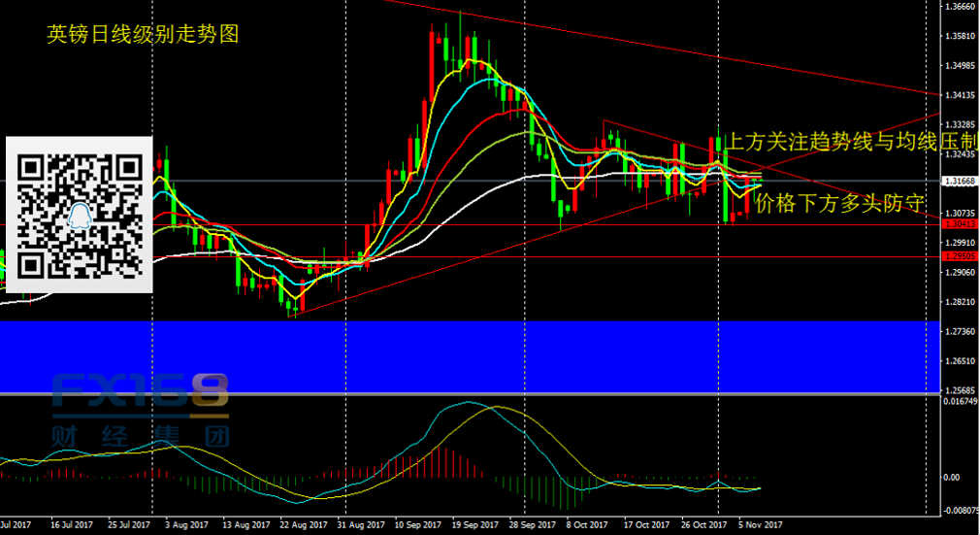The height and width of the screenshot is (535, 980).
Task: Click the 1.34135 price axis label
Action: point(959,95)
